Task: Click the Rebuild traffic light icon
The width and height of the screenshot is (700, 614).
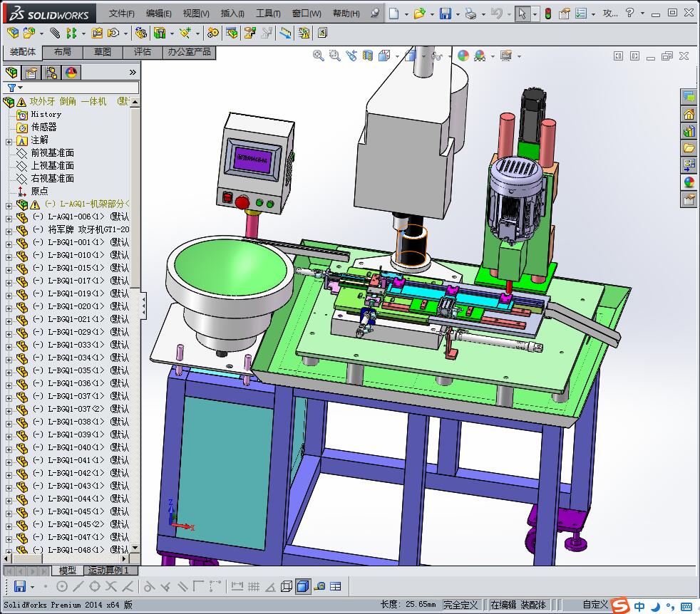Action: click(547, 14)
